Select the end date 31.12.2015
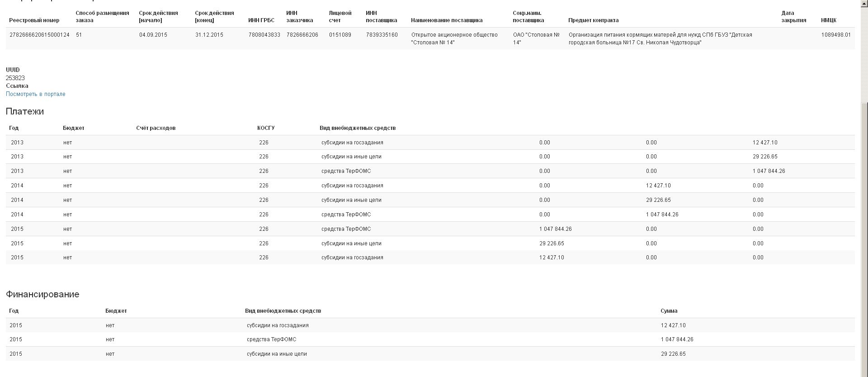This screenshot has height=377, width=868. (209, 35)
